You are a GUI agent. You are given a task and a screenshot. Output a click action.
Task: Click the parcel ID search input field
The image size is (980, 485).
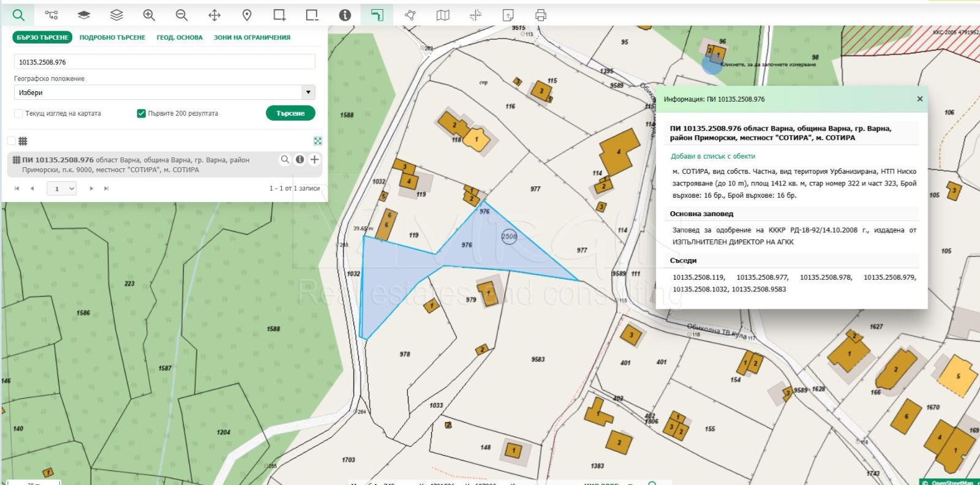tap(164, 62)
